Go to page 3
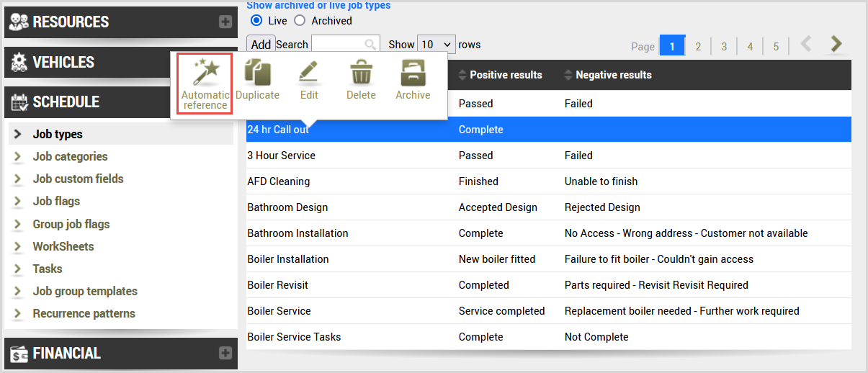This screenshot has height=373, width=868. click(x=724, y=46)
